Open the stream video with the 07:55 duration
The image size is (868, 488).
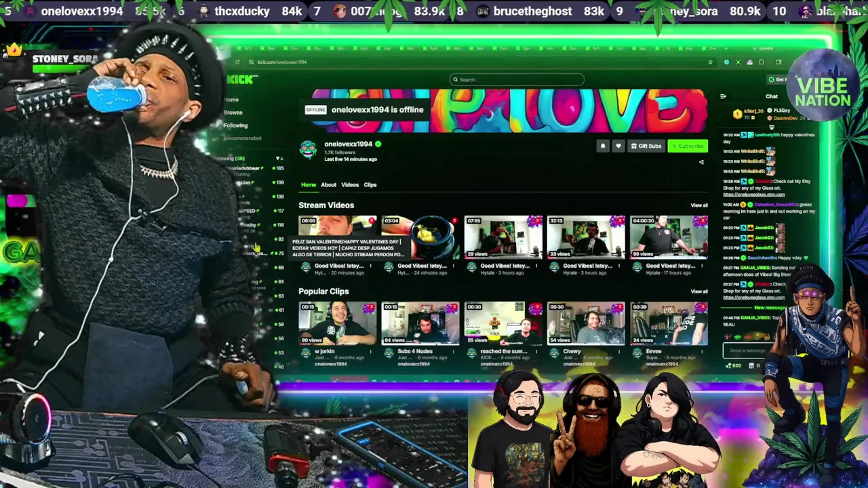coord(503,237)
